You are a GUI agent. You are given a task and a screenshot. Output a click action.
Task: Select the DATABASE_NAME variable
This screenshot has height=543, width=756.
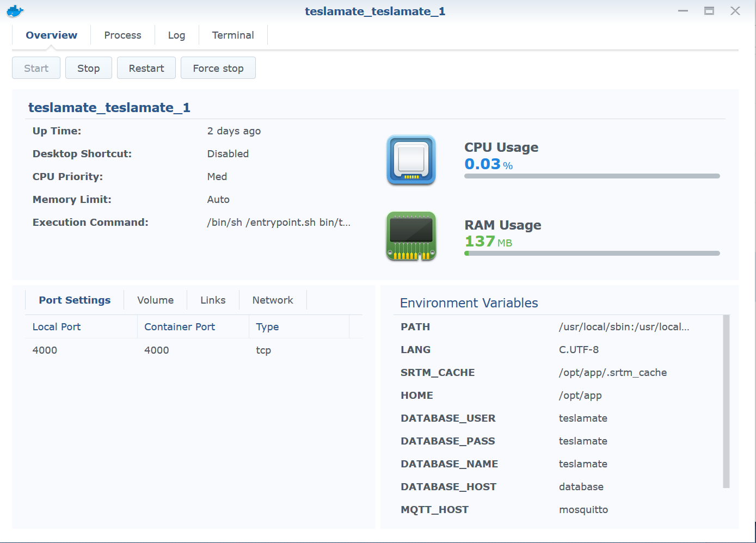(450, 464)
